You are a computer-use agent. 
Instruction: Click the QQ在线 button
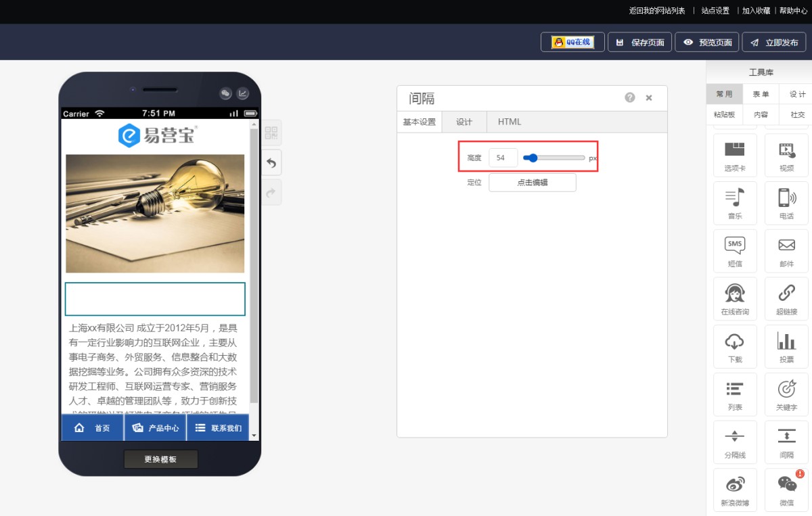pos(572,42)
